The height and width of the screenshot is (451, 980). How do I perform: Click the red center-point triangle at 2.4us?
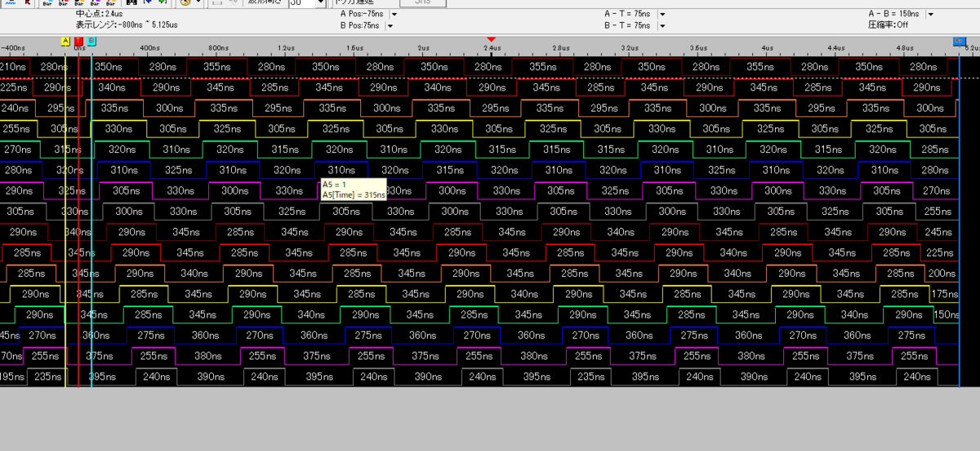tap(491, 39)
